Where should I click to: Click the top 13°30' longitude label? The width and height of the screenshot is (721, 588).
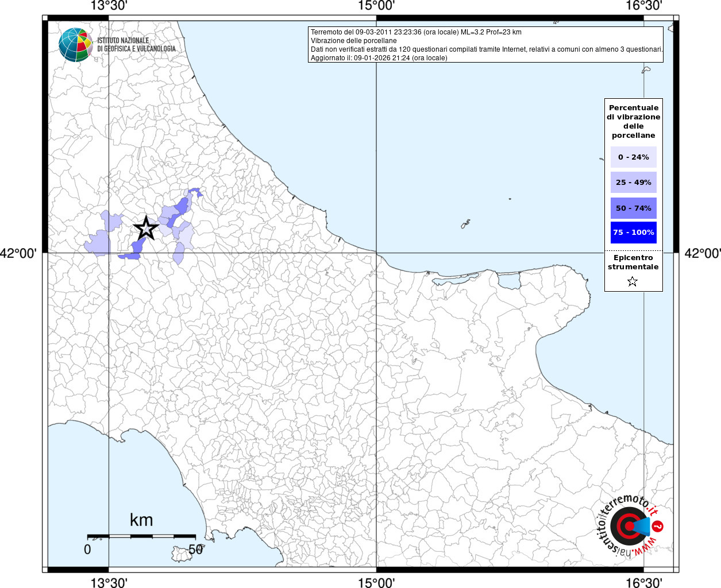tap(109, 6)
